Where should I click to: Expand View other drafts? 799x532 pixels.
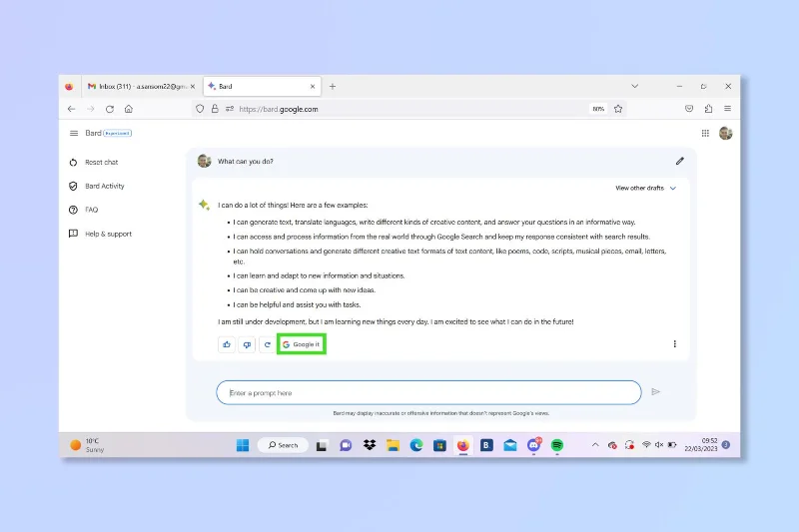(x=645, y=188)
